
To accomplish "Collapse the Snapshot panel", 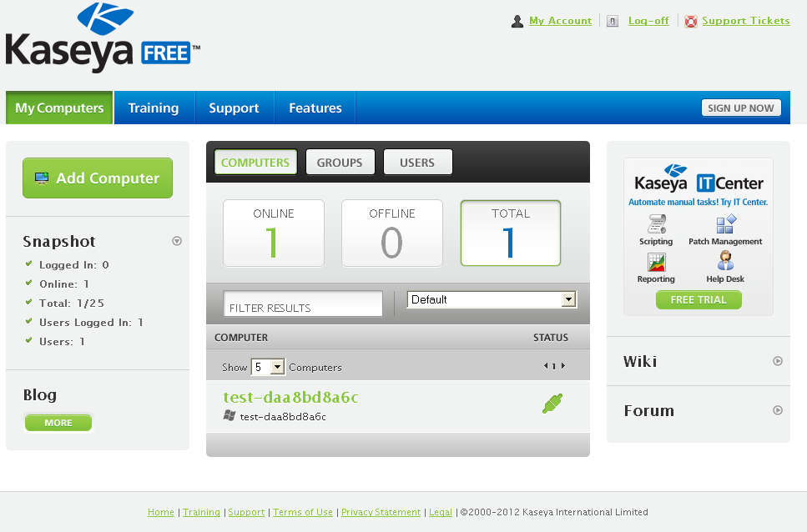I will pos(177,241).
